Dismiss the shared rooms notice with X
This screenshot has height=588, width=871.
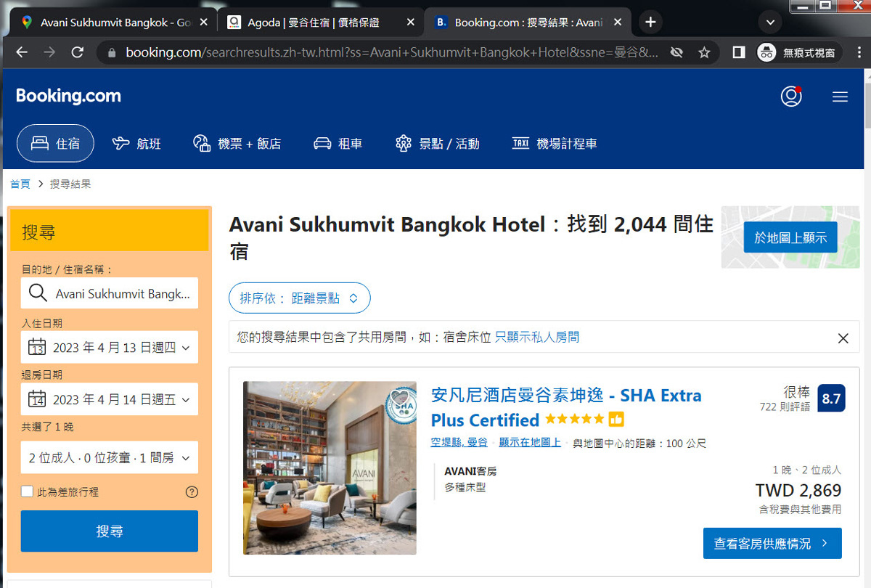(x=843, y=338)
